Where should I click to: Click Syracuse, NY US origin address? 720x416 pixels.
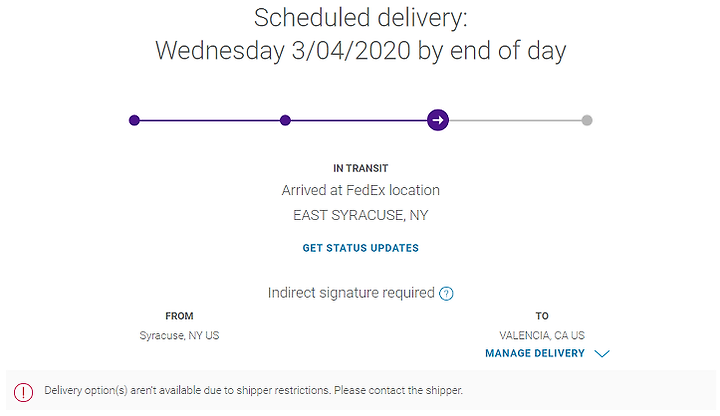(x=179, y=336)
